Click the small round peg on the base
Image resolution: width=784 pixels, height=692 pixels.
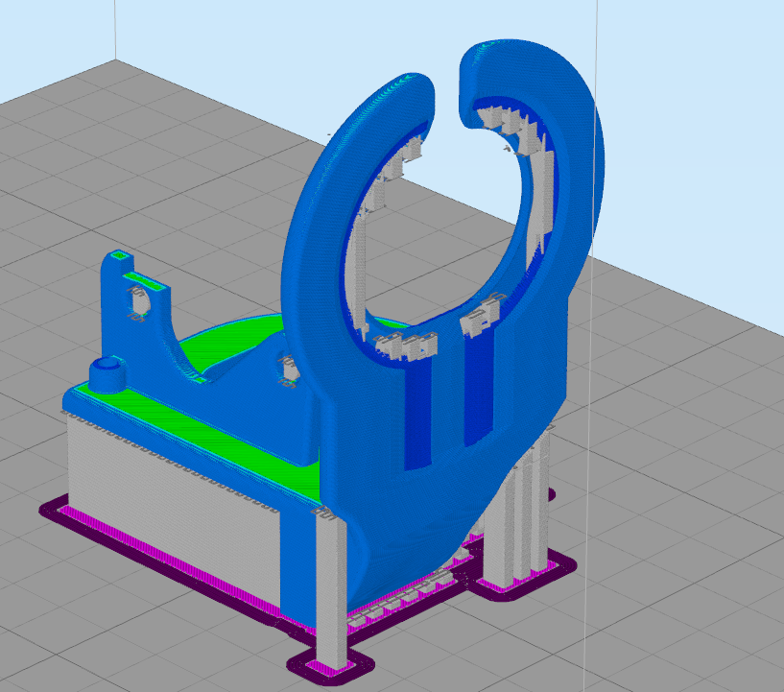(x=107, y=375)
